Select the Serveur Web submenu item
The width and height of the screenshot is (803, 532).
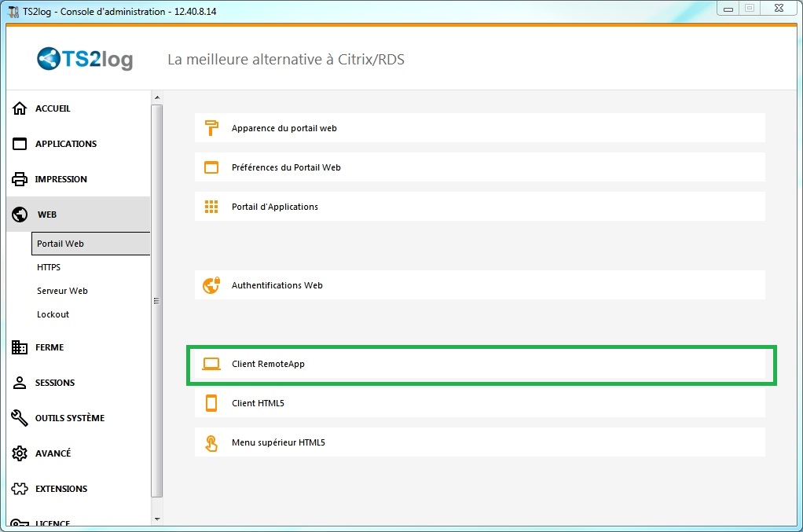coord(62,291)
